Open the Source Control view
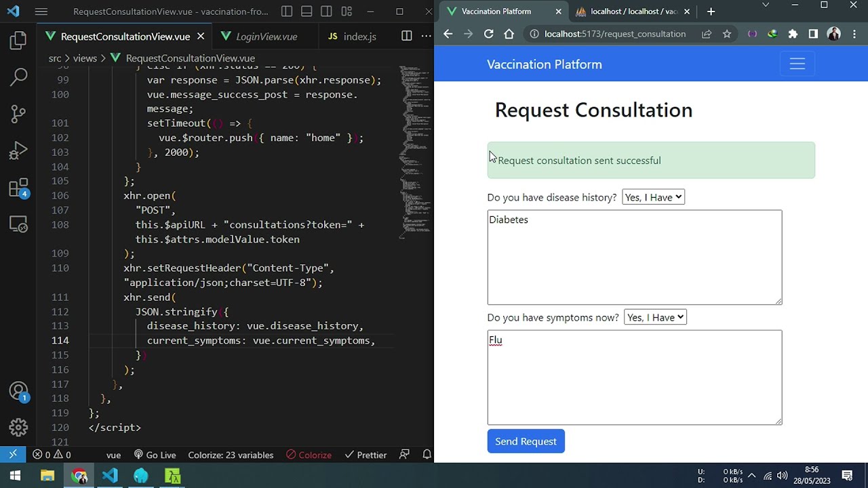This screenshot has width=868, height=488. point(18,114)
